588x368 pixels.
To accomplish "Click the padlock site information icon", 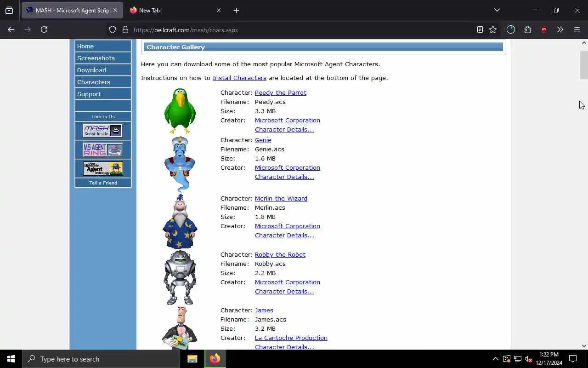I will click(125, 30).
